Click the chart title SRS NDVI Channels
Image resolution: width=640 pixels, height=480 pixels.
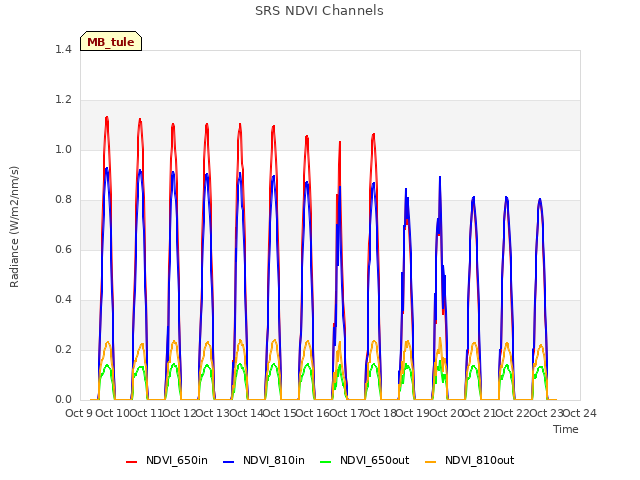(x=319, y=11)
